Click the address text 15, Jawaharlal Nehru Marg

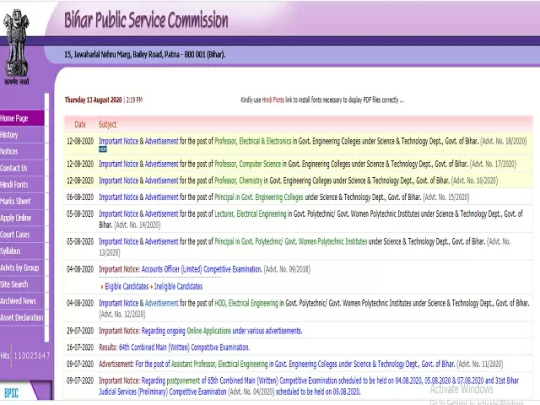[145, 54]
